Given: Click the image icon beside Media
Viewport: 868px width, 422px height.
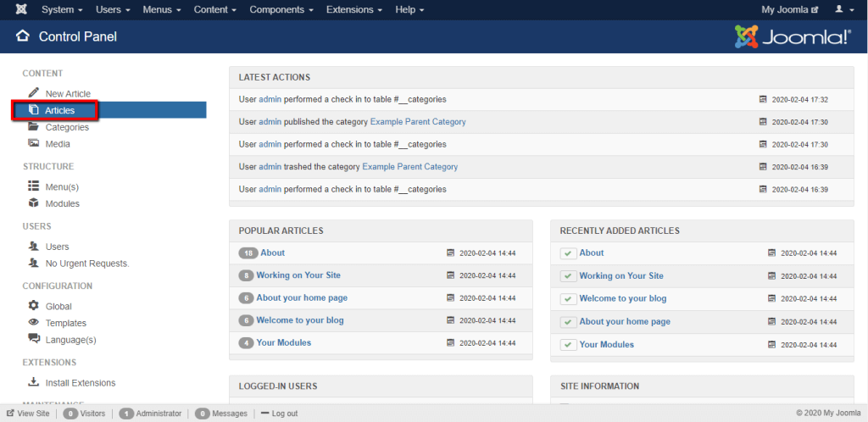Looking at the screenshot, I should coord(34,143).
